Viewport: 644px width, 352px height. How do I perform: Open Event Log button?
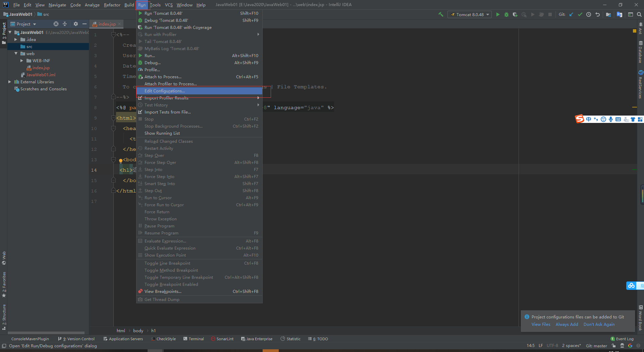click(x=622, y=339)
